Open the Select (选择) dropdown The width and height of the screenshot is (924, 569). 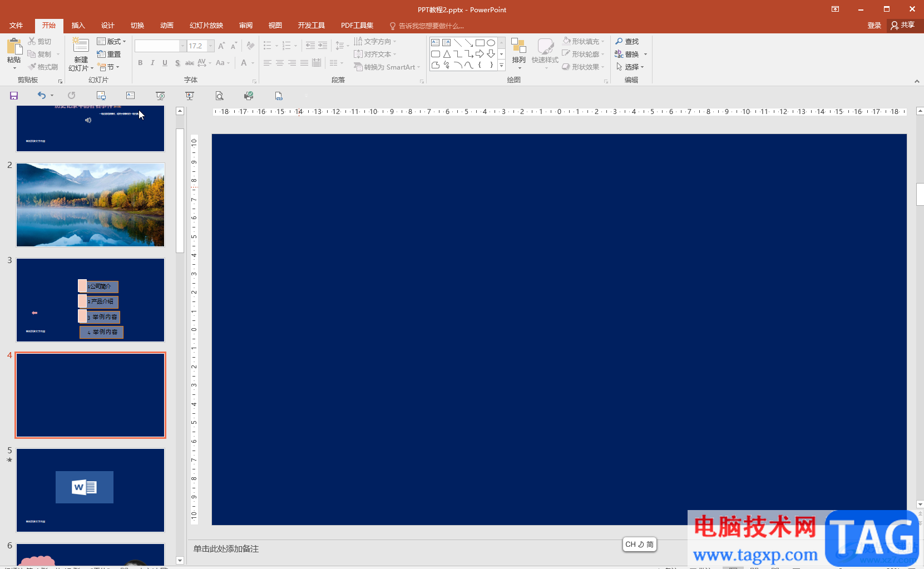[x=630, y=67]
